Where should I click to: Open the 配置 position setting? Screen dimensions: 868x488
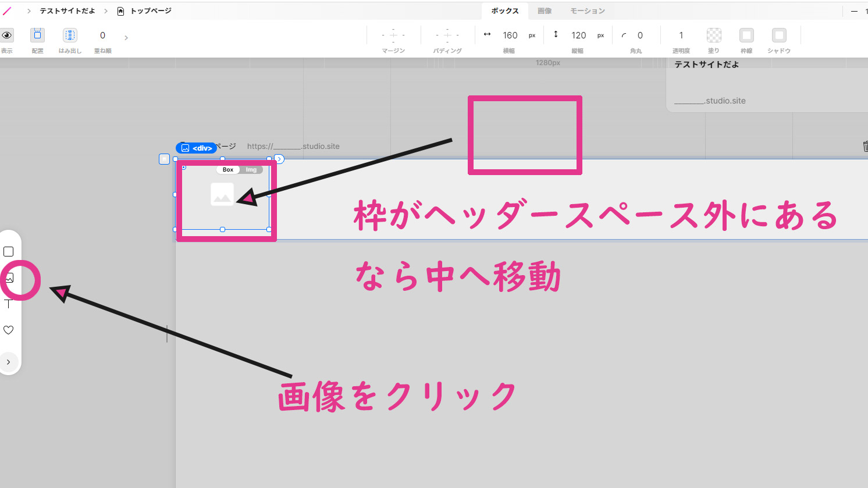tap(37, 35)
